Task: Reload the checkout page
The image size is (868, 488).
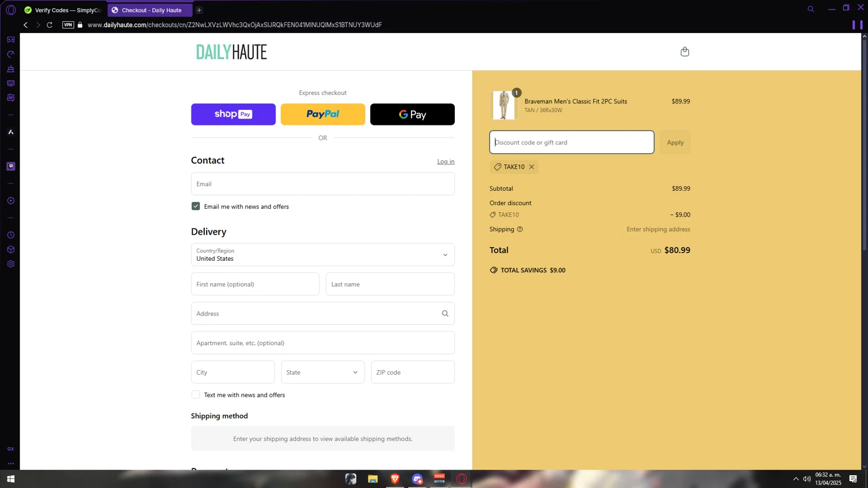Action: tap(50, 25)
